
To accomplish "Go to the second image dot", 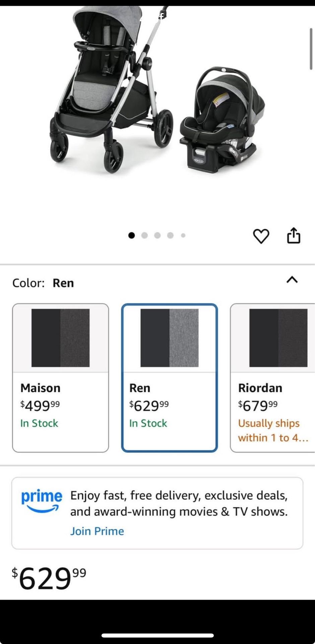I will click(x=144, y=235).
